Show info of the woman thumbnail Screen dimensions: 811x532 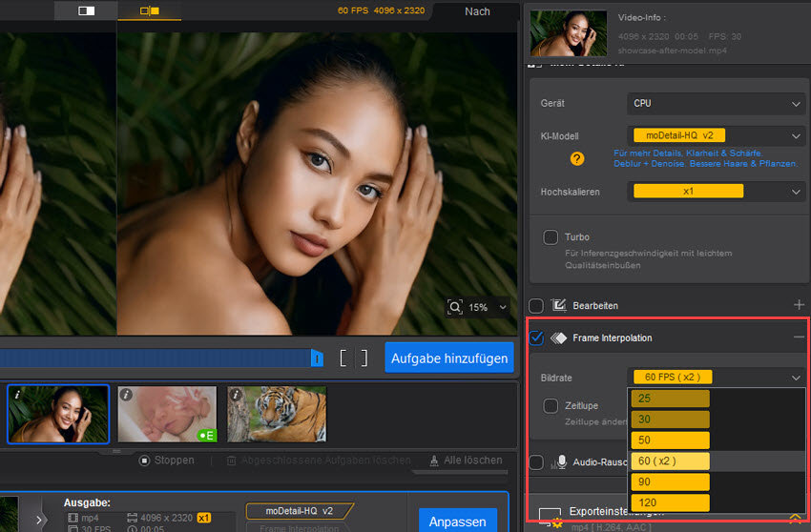(x=17, y=395)
